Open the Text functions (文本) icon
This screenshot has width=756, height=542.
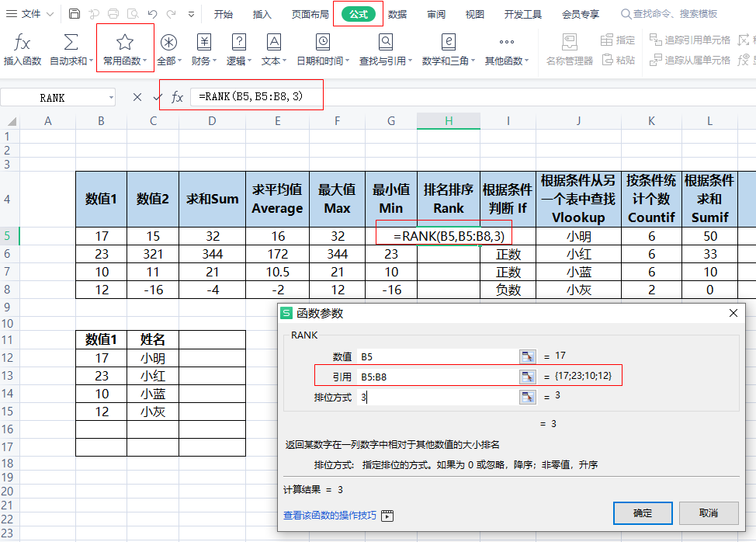click(x=274, y=43)
